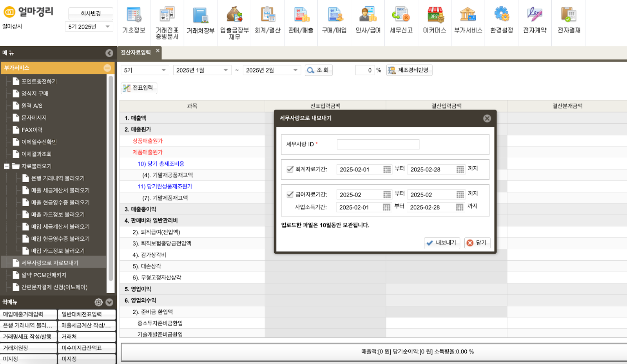Open the 2025년 2월 end month dropdown
Viewport: 627px width, 364px height.
click(x=272, y=70)
